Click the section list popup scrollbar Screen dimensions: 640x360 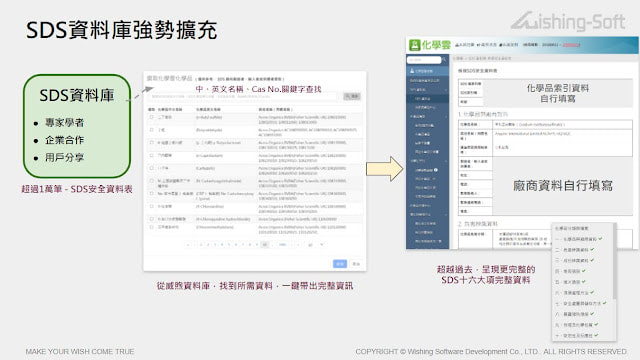(x=614, y=261)
